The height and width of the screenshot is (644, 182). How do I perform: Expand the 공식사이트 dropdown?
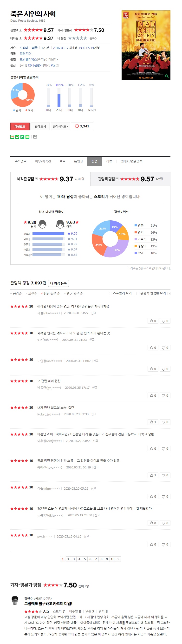[x=60, y=126]
